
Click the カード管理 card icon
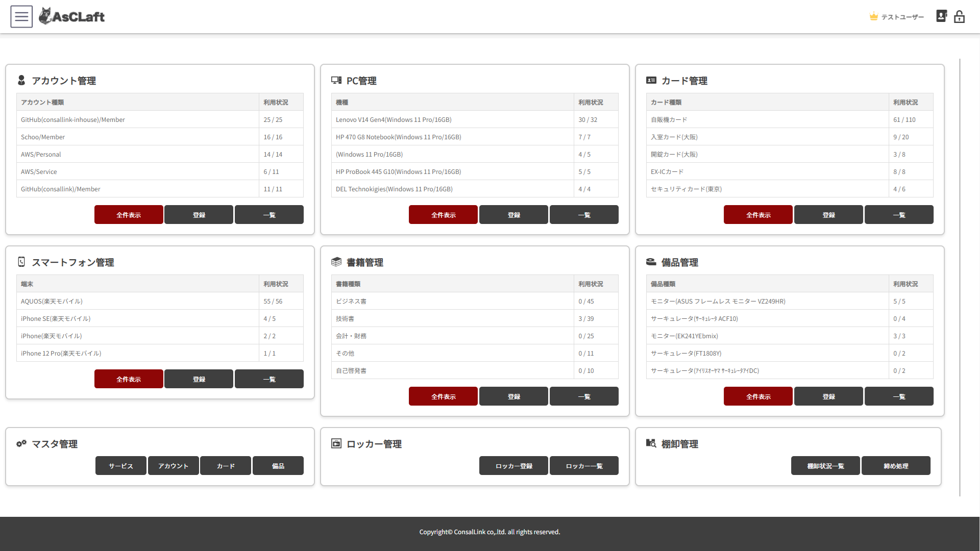coord(651,81)
